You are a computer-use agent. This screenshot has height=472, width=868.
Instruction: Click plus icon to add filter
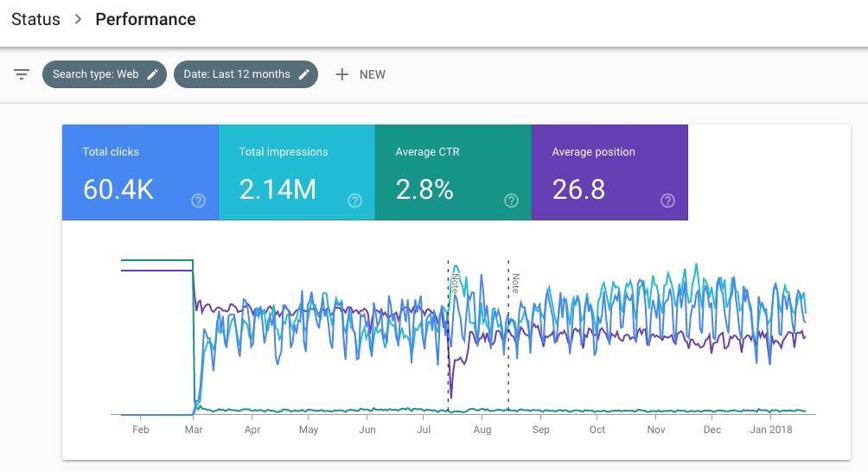pyautogui.click(x=342, y=74)
